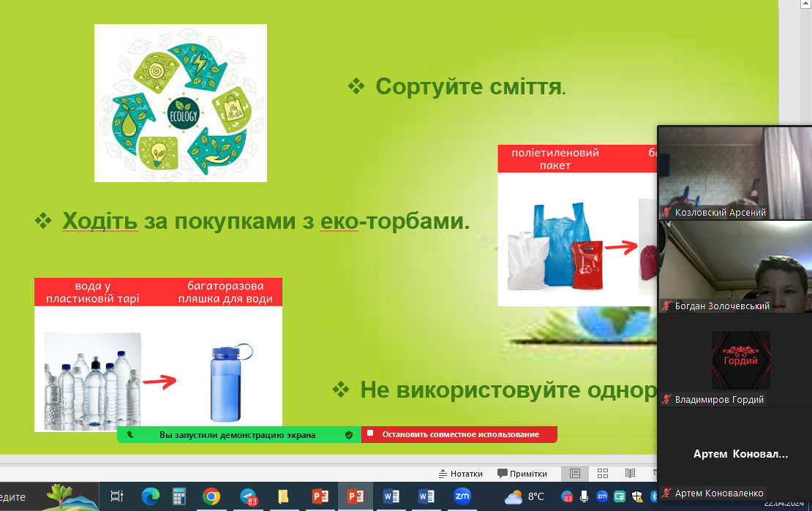Image resolution: width=812 pixels, height=511 pixels.
Task: Open the Zoom app from the taskbar
Action: 462,496
